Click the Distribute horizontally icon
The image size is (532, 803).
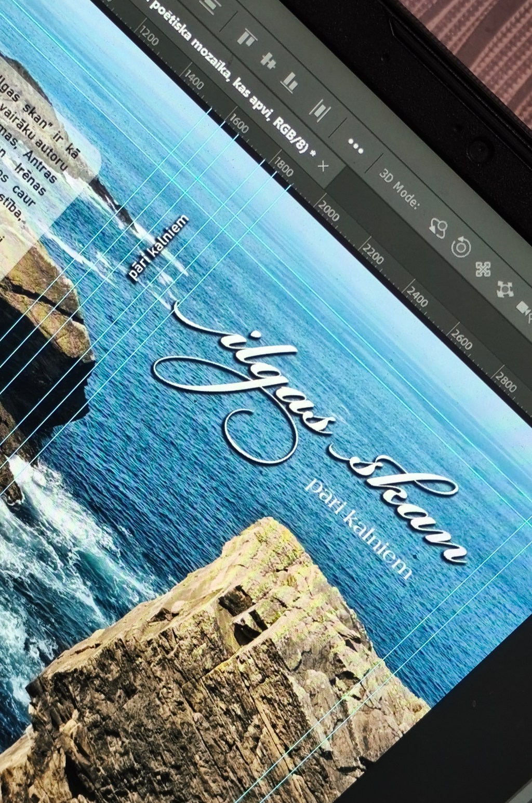(x=320, y=110)
